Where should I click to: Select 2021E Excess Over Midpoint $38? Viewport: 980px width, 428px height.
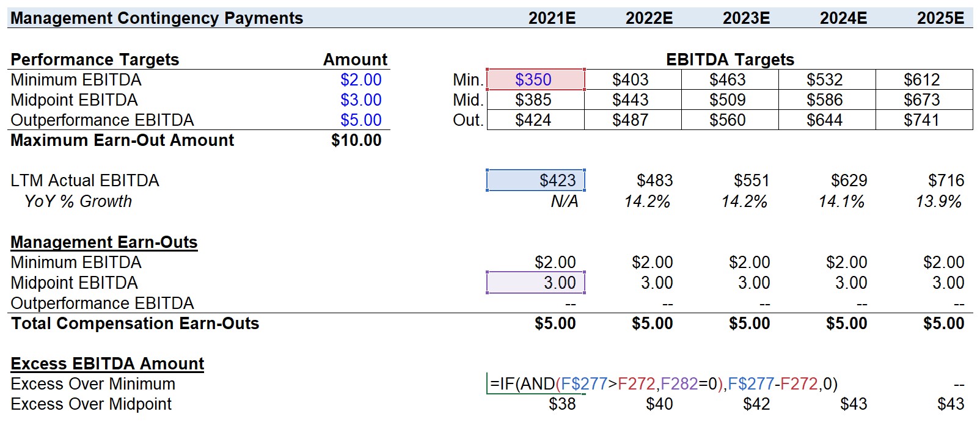[x=562, y=404]
